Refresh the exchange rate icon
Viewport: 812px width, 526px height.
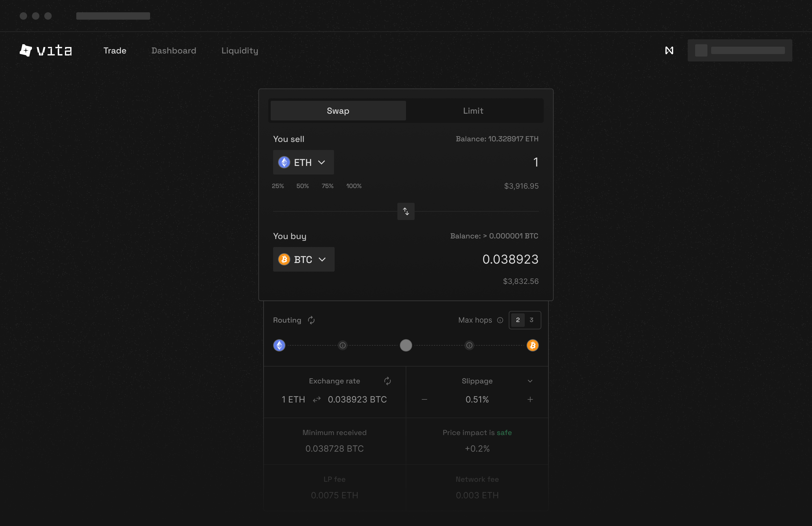[x=387, y=381]
